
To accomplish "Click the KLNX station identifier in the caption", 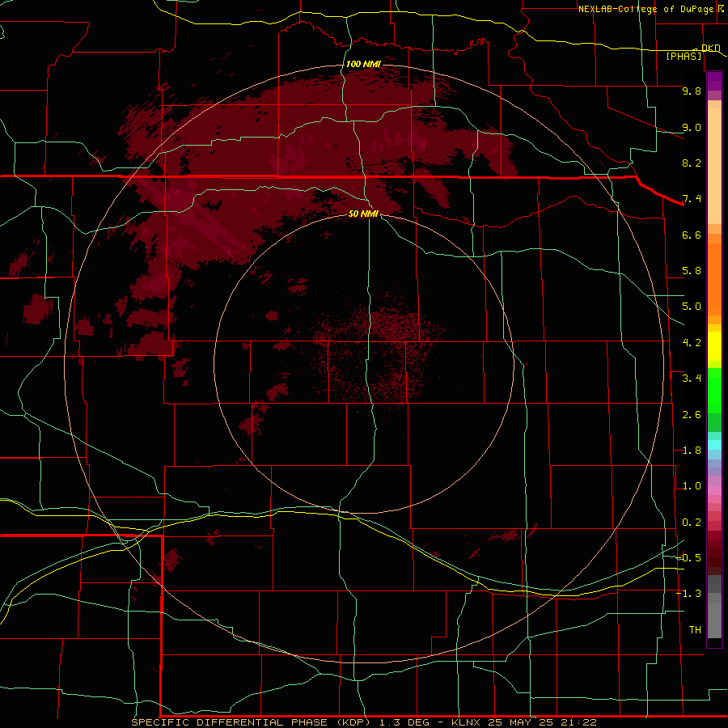I will coord(467,722).
